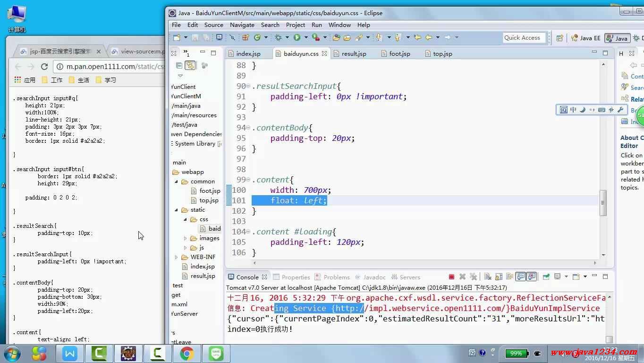Open the Open Console dropdown arrow

[585, 277]
